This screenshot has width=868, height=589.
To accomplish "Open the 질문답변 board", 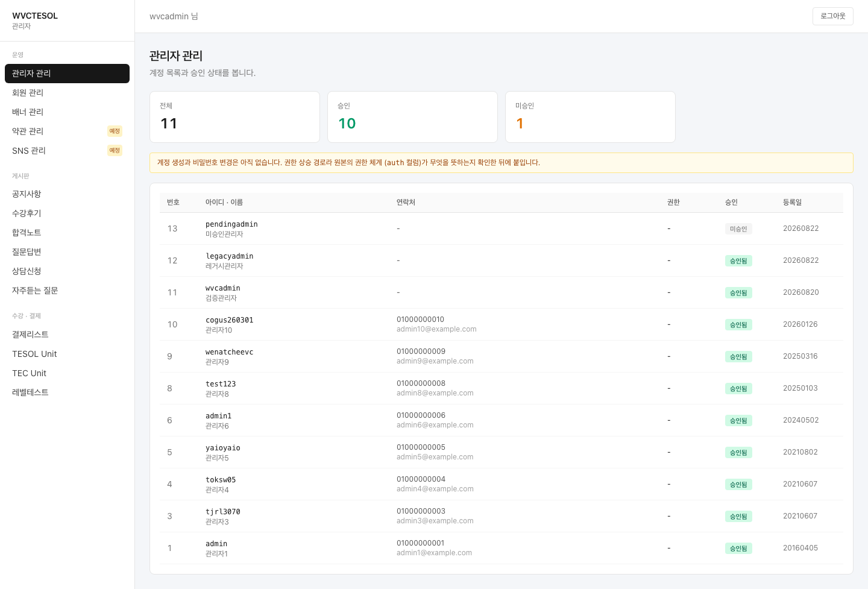I will click(x=67, y=252).
